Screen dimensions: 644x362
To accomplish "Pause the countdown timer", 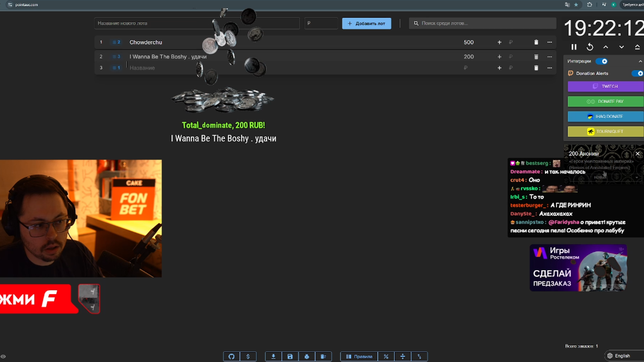I will (x=574, y=47).
